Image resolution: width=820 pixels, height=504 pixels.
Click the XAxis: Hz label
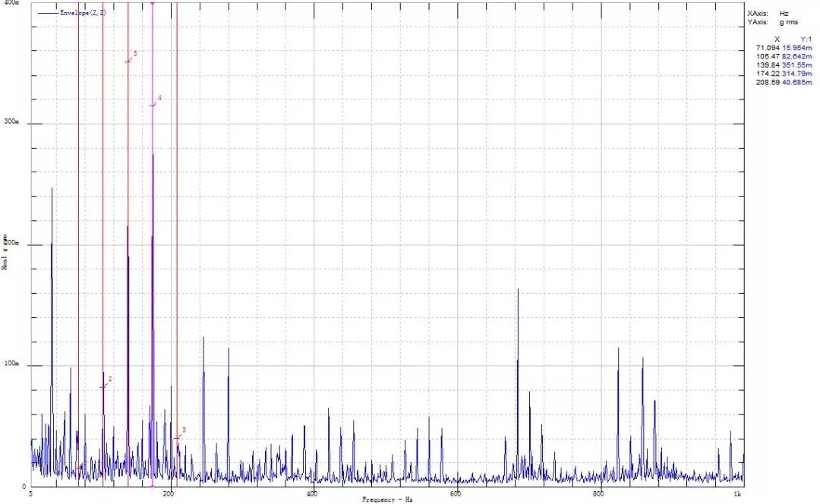(x=768, y=14)
